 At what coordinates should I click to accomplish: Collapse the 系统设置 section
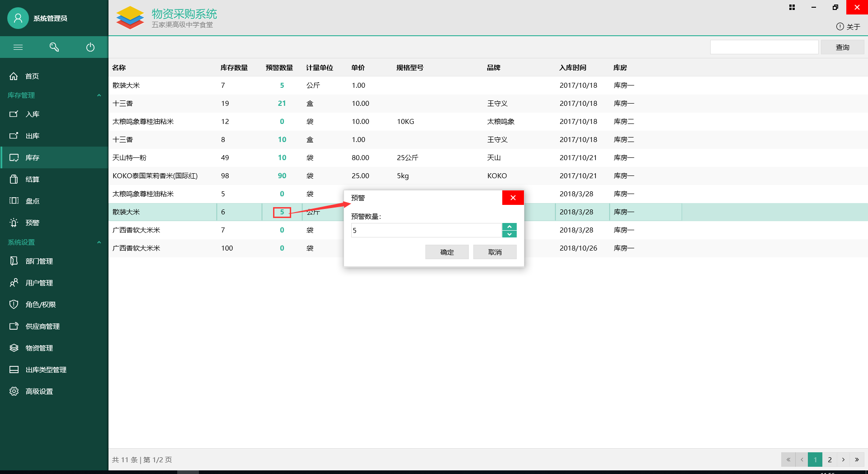pyautogui.click(x=99, y=242)
